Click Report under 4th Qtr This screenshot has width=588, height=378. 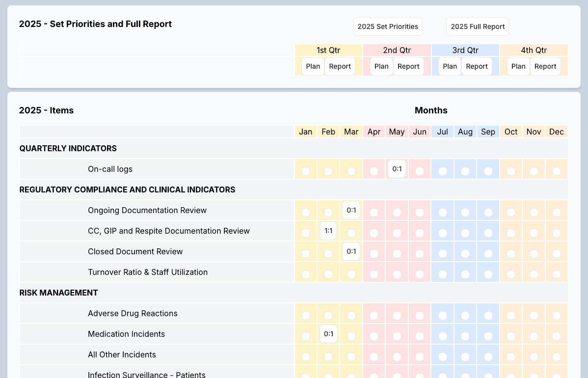click(x=545, y=66)
